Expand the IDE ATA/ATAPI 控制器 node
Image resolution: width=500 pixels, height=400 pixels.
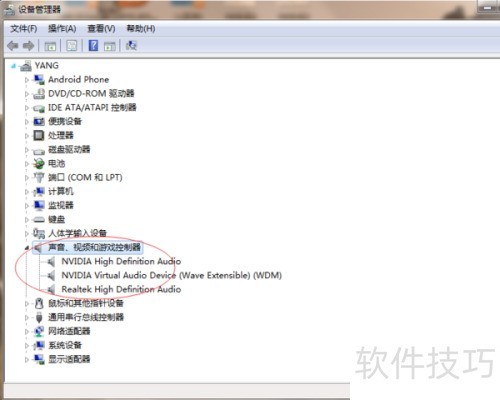click(x=27, y=108)
